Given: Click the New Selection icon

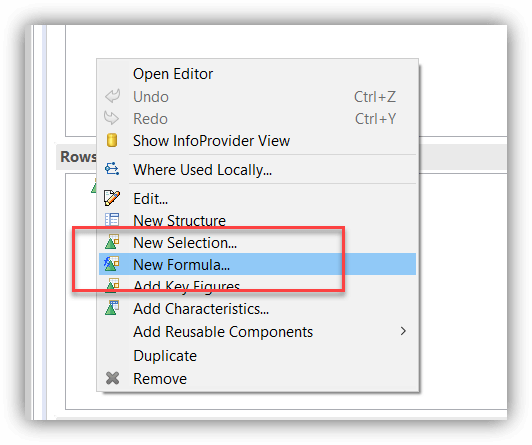Looking at the screenshot, I should coord(112,242).
